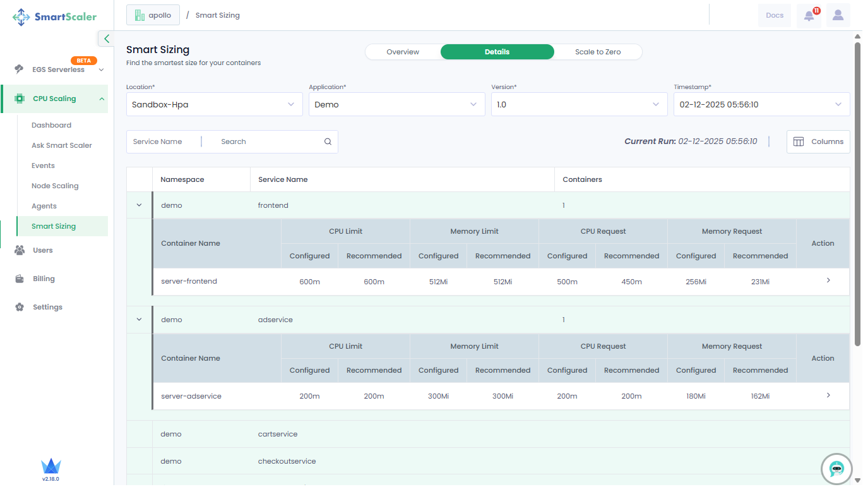Open the server-frontend action arrow
This screenshot has height=494, width=868.
(x=828, y=280)
